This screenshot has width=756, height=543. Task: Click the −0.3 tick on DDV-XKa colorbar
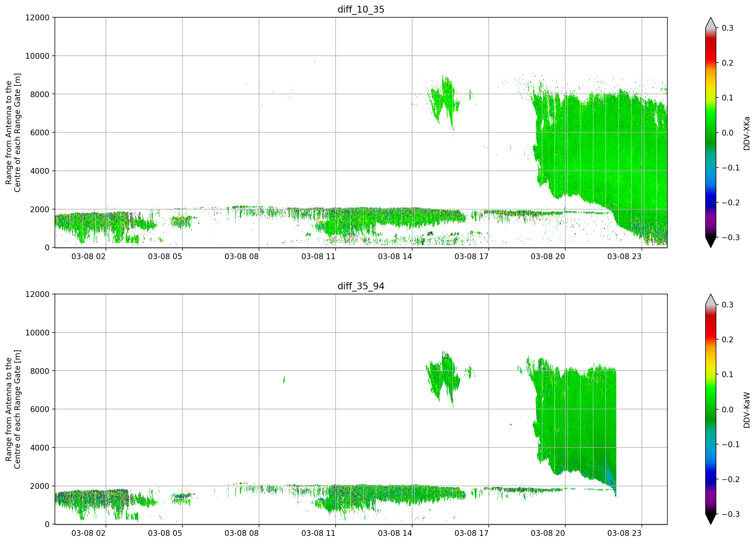coord(731,237)
